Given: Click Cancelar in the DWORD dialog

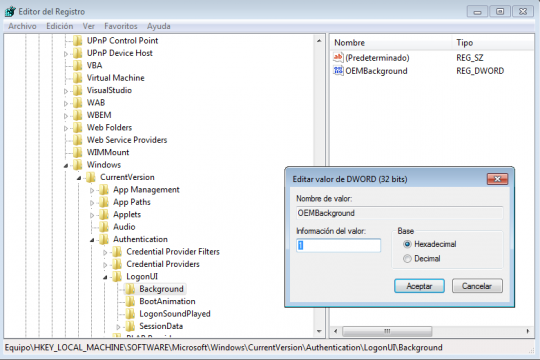Looking at the screenshot, I should tap(477, 286).
